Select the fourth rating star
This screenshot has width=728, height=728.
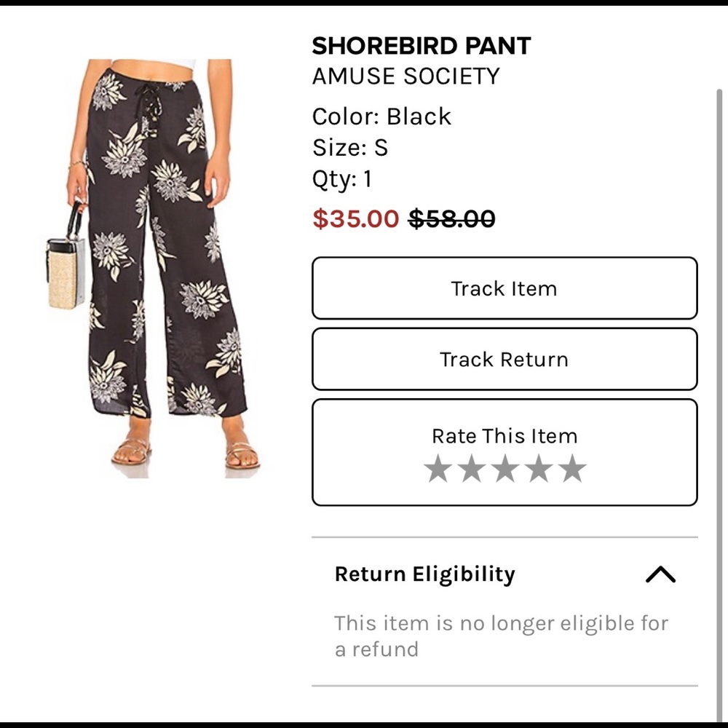[x=538, y=468]
